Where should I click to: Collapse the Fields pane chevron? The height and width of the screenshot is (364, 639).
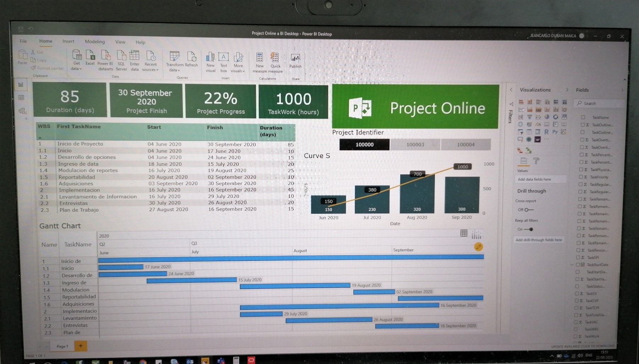pyautogui.click(x=622, y=90)
